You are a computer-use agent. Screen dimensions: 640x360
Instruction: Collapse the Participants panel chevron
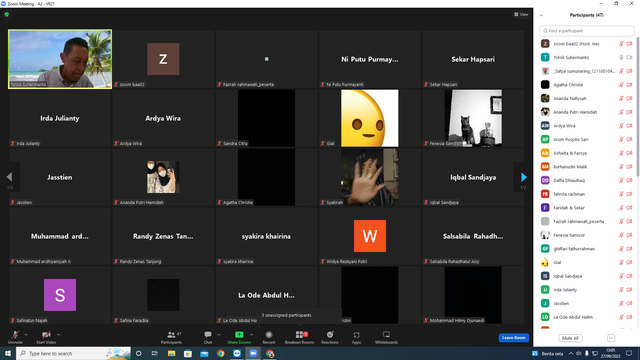(541, 16)
